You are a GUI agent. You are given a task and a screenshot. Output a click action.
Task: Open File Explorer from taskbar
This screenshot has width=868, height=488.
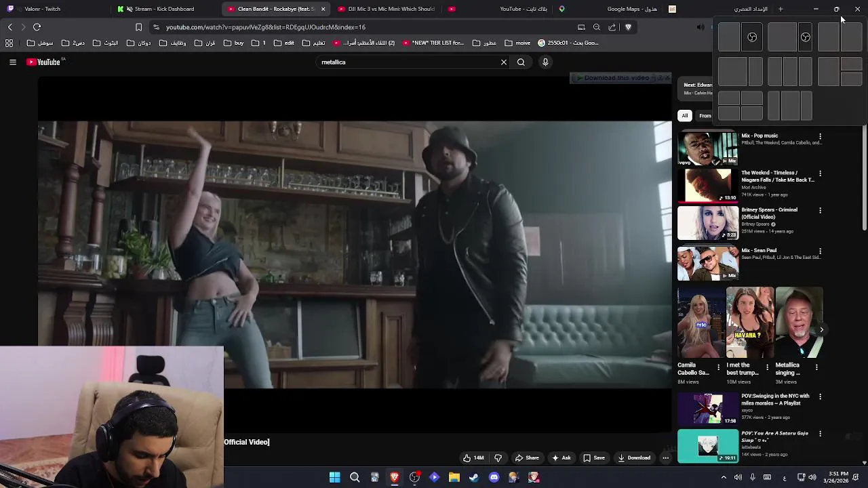click(454, 478)
